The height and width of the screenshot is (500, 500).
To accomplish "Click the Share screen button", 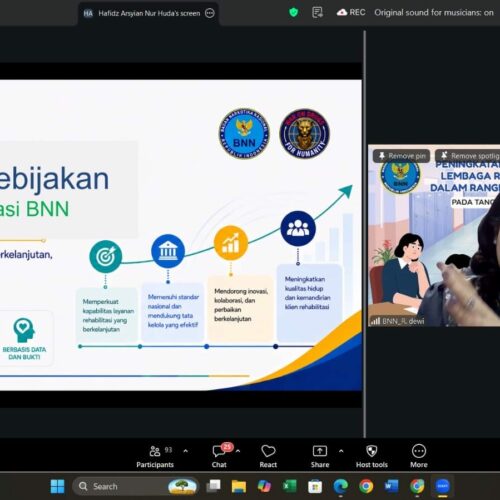I will [x=320, y=456].
